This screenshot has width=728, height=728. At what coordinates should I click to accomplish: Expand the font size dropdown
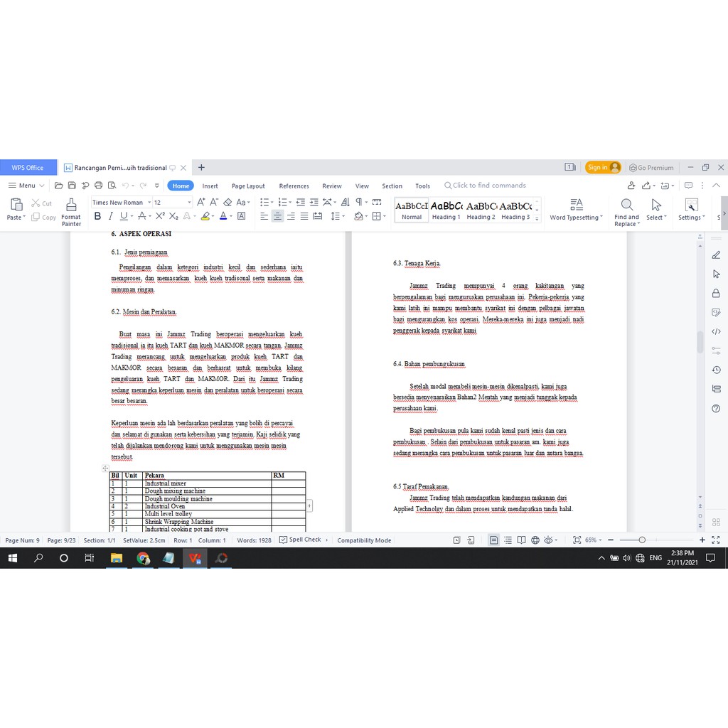point(189,203)
